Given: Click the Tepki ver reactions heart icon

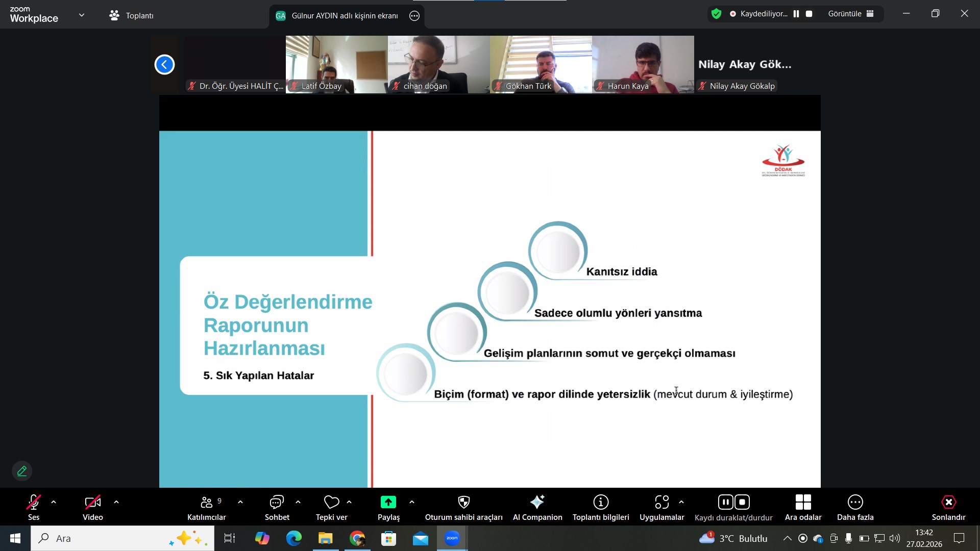Looking at the screenshot, I should point(331,503).
